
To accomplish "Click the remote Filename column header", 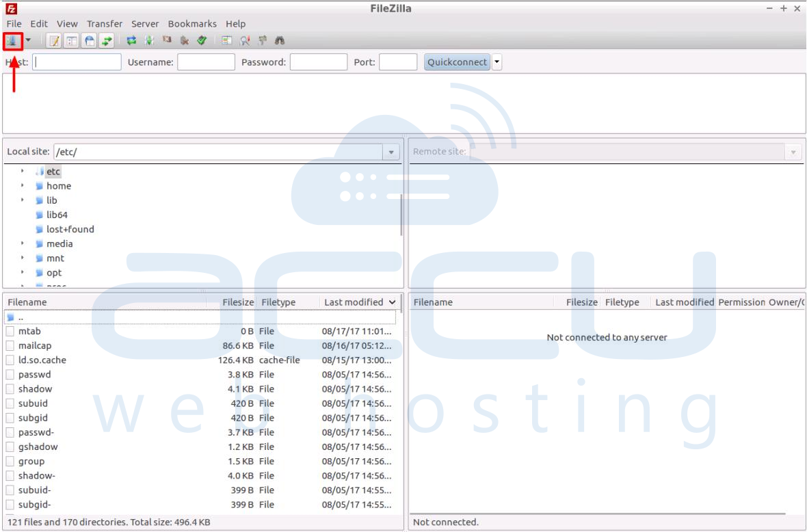I will [481, 302].
